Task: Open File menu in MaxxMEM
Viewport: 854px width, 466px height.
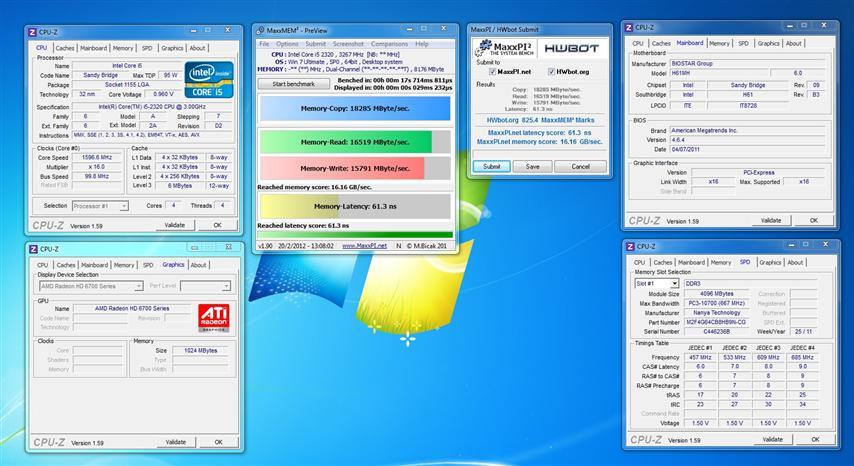Action: point(264,44)
